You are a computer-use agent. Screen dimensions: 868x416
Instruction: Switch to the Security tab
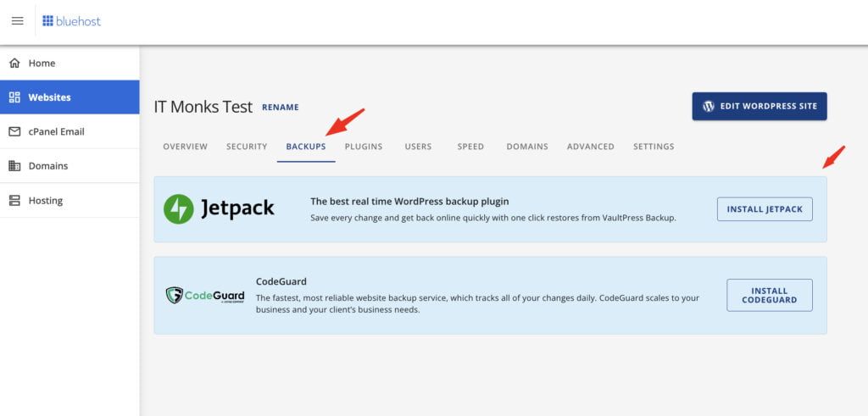(247, 147)
